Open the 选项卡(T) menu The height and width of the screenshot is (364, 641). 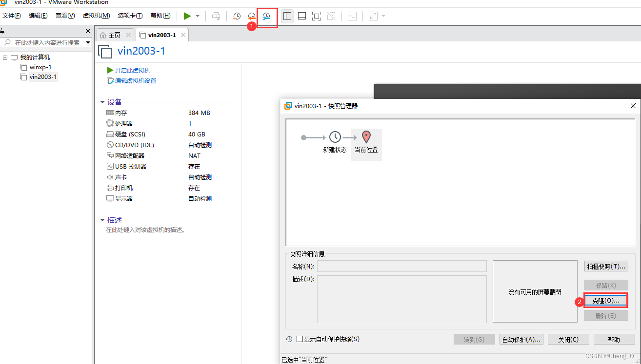pyautogui.click(x=130, y=16)
